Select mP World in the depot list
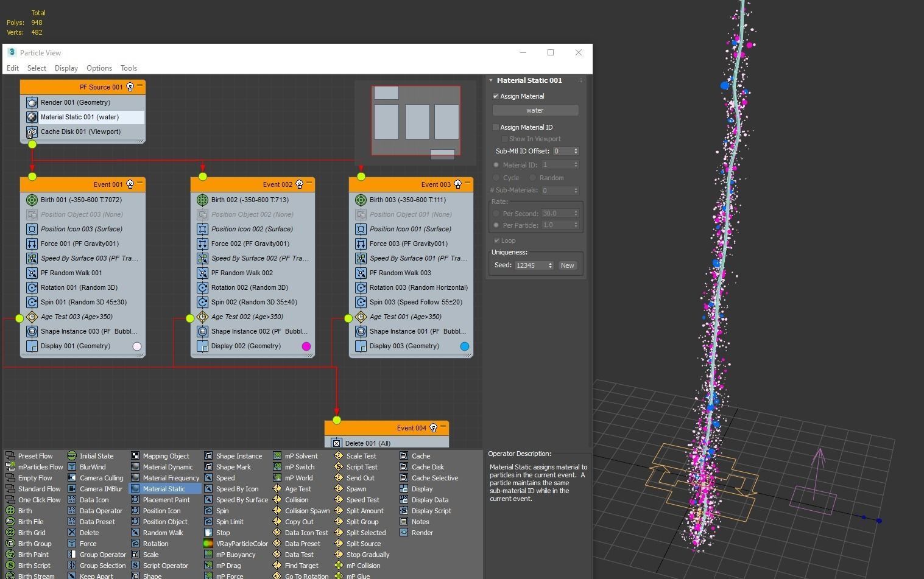The width and height of the screenshot is (924, 579). point(298,478)
